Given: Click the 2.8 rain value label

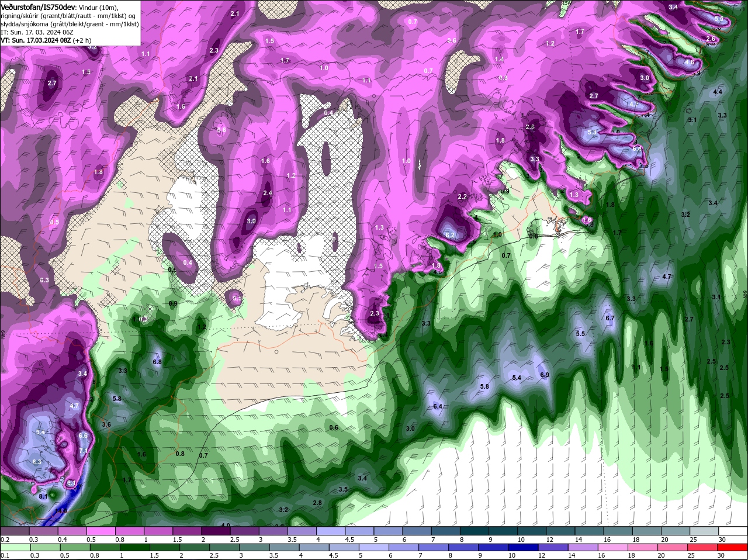Looking at the screenshot, I should point(317,503).
